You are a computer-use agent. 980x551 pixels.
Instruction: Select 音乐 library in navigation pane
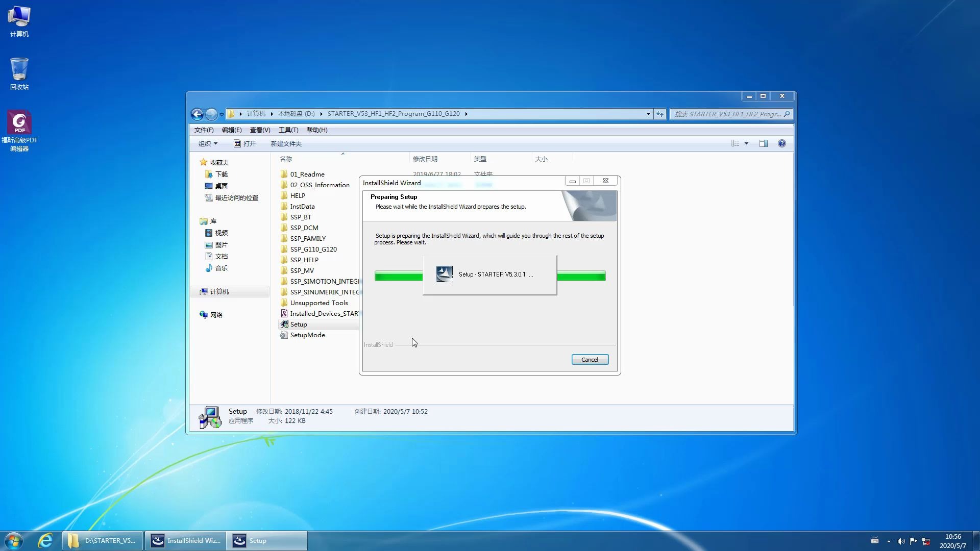point(216,268)
